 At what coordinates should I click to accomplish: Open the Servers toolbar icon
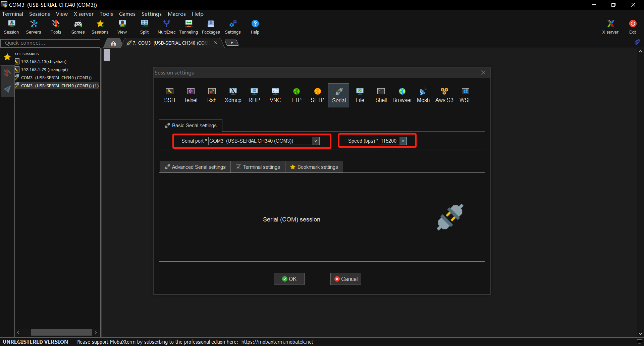tap(34, 27)
